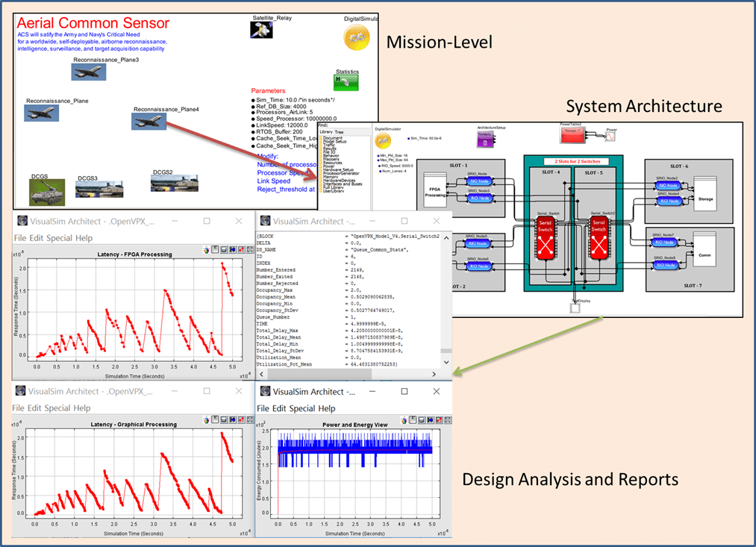Open Help menu in Power and Energy window
This screenshot has height=547, width=756.
[x=327, y=408]
